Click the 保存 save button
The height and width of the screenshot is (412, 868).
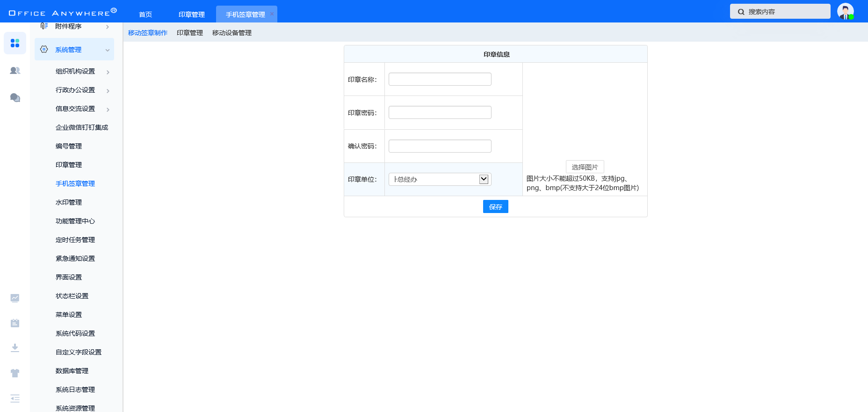tap(495, 206)
